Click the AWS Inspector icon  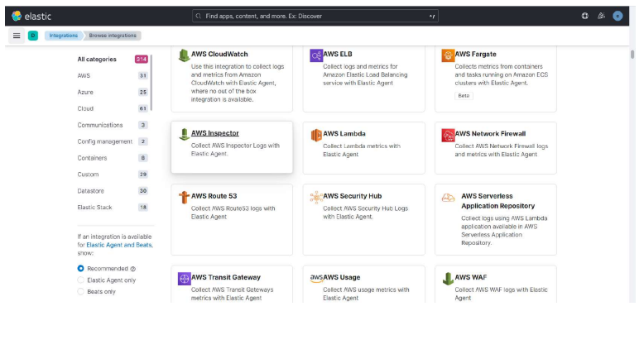tap(184, 134)
